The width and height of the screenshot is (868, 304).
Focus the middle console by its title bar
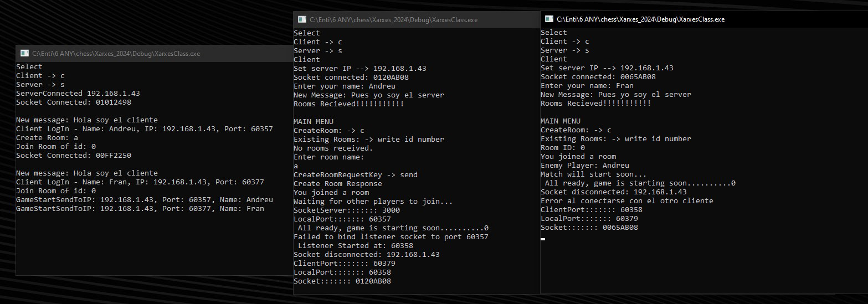click(417, 19)
